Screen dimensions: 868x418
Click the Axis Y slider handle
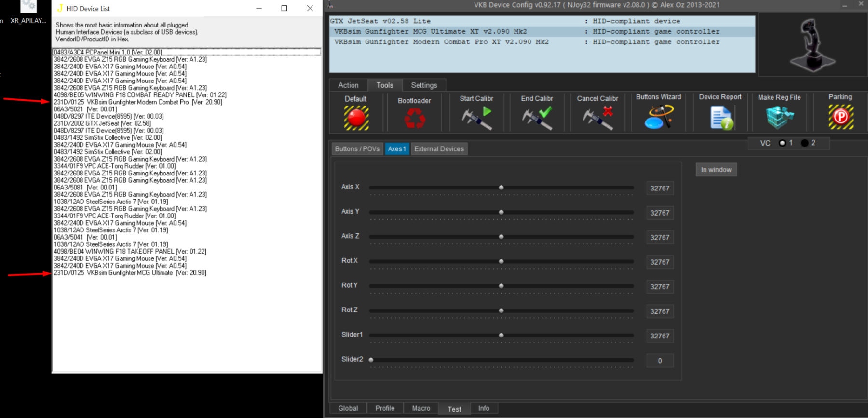click(x=501, y=212)
